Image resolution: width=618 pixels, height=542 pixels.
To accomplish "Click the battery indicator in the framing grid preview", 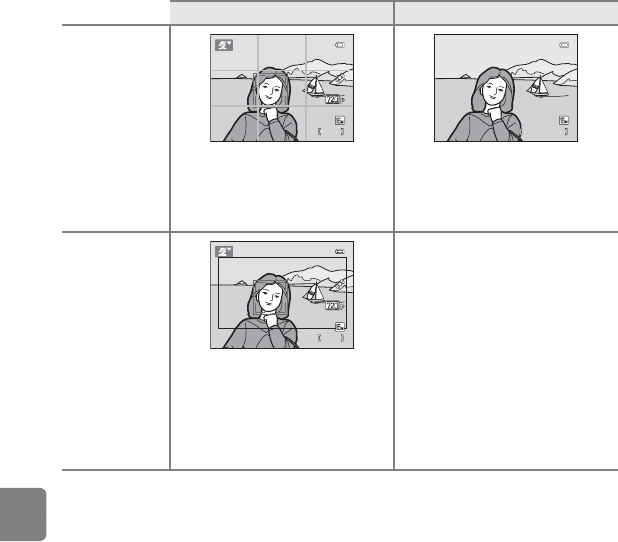I will 340,45.
